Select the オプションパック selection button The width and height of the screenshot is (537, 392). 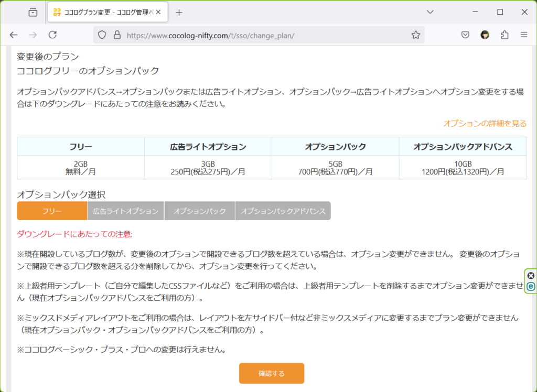(200, 211)
